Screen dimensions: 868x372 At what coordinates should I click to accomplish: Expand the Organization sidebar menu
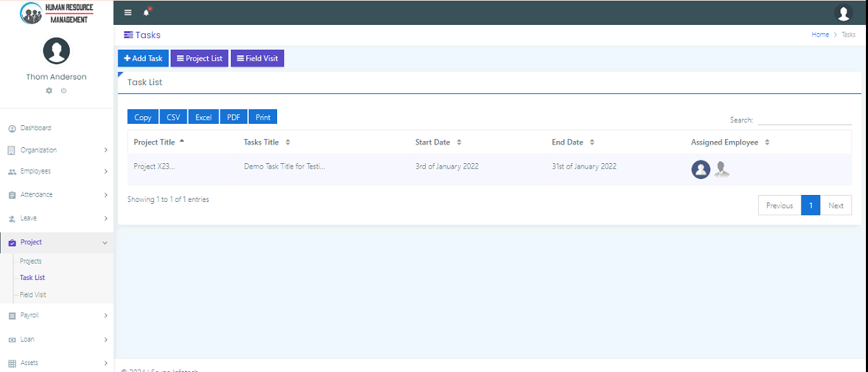point(57,150)
